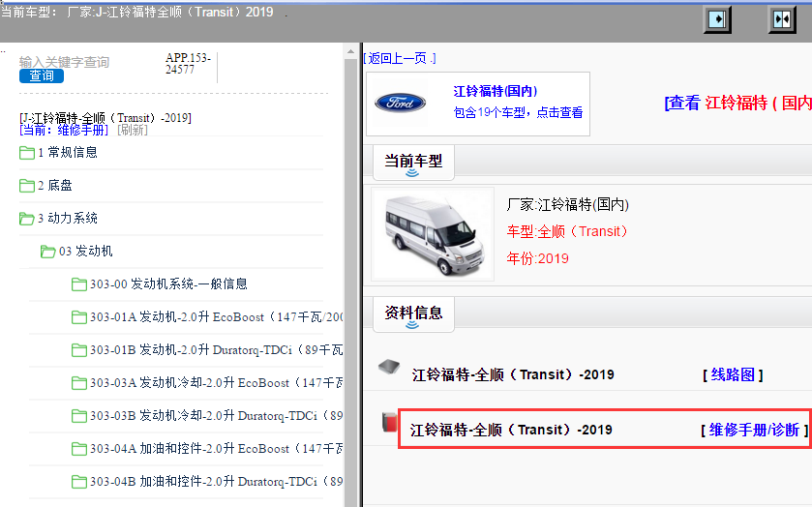Image resolution: width=812 pixels, height=507 pixels.
Task: Select the 当前车型 tab
Action: [413, 163]
